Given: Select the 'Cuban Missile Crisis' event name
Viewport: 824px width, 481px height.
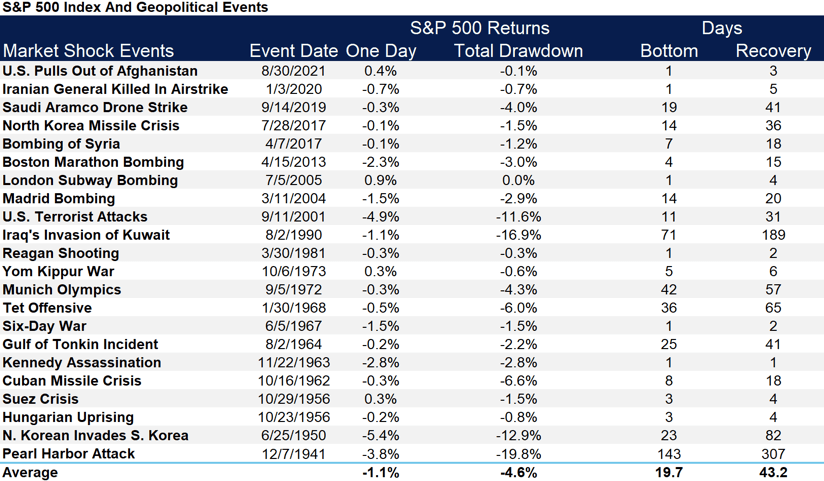Looking at the screenshot, I should click(72, 381).
